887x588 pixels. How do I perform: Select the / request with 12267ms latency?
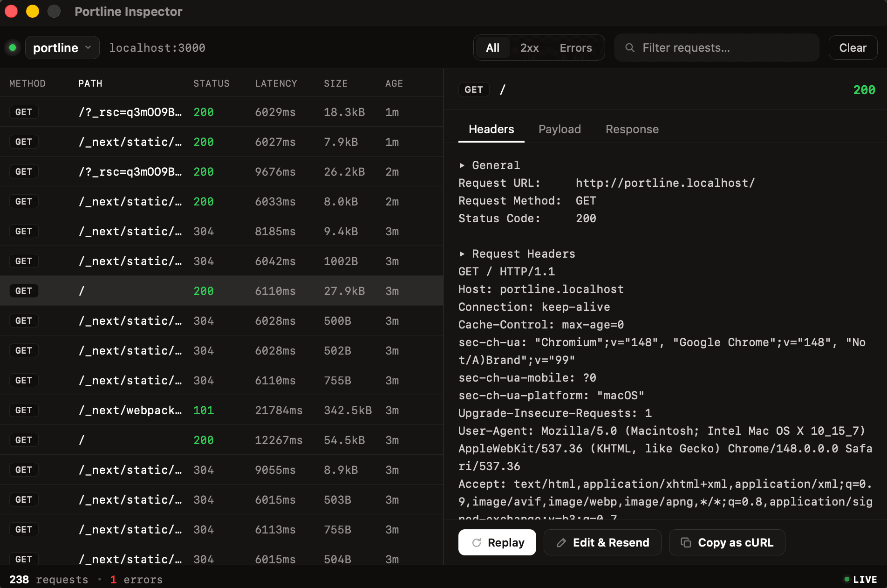221,440
